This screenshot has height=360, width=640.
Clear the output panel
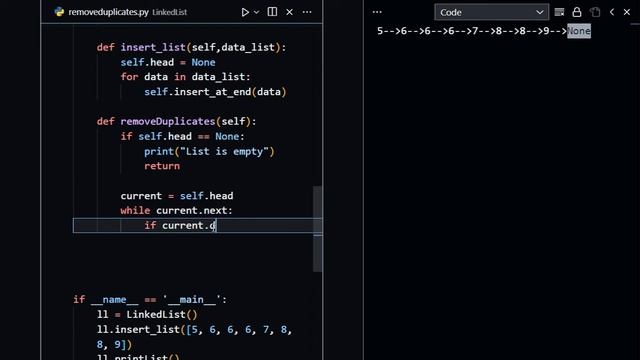tap(559, 12)
